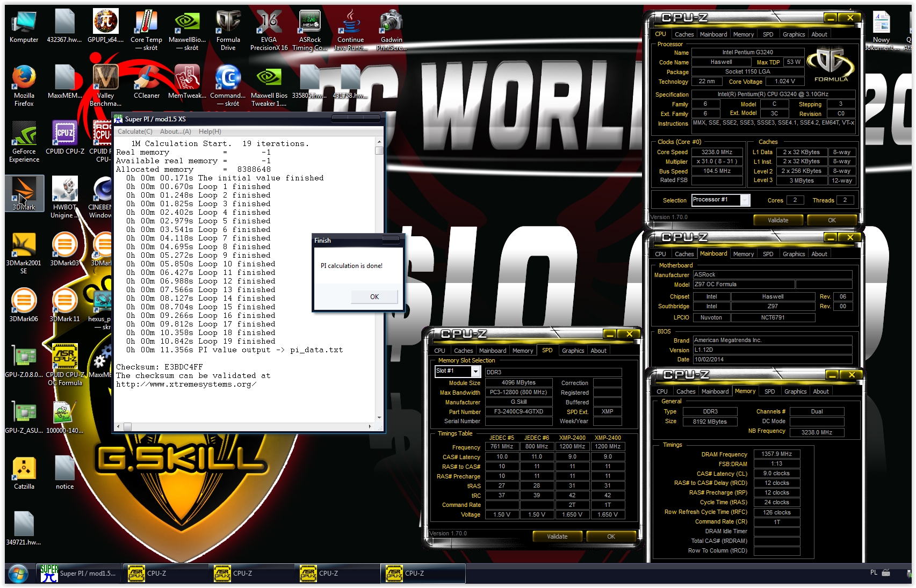Image resolution: width=916 pixels, height=588 pixels.
Task: Open 3DMark 11 desktop icon
Action: tap(64, 306)
